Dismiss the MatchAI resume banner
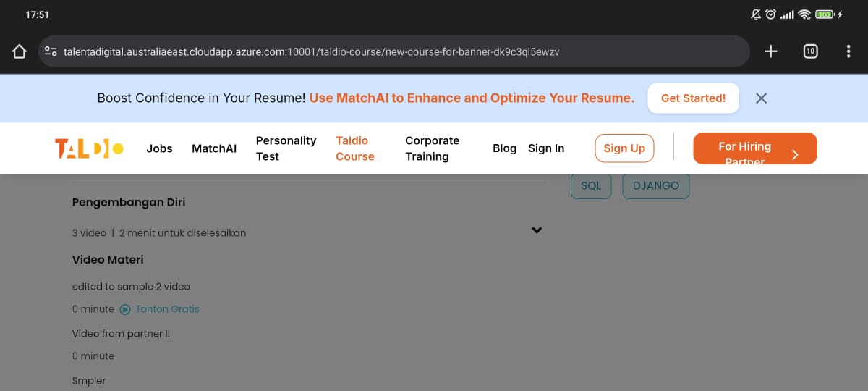Viewport: 868px width, 391px height. tap(761, 98)
